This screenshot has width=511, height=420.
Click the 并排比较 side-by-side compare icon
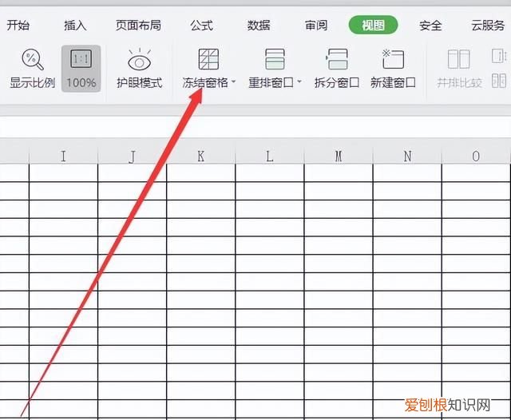[x=459, y=59]
